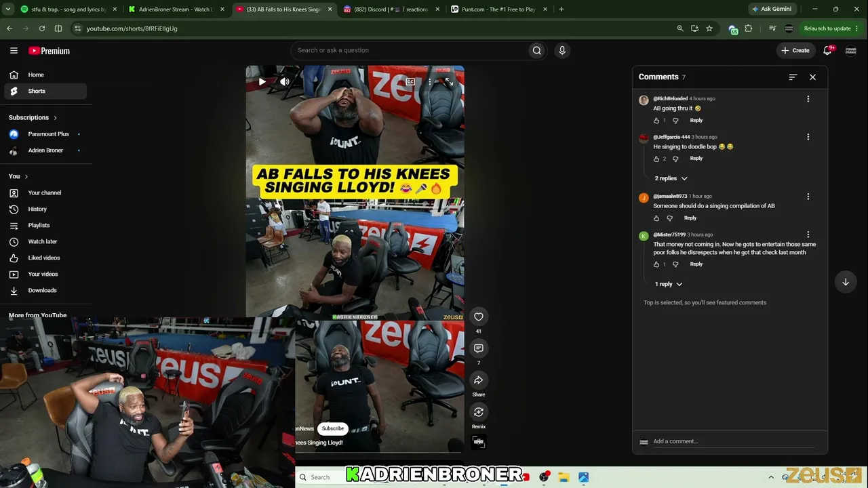Image resolution: width=868 pixels, height=488 pixels.
Task: Open a new browser tab
Action: (561, 9)
